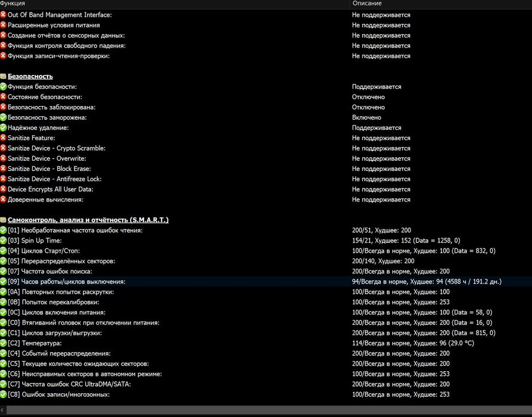Select the [C7] Частота ошибок CRC UltraDMA/SATA row

tap(266, 384)
